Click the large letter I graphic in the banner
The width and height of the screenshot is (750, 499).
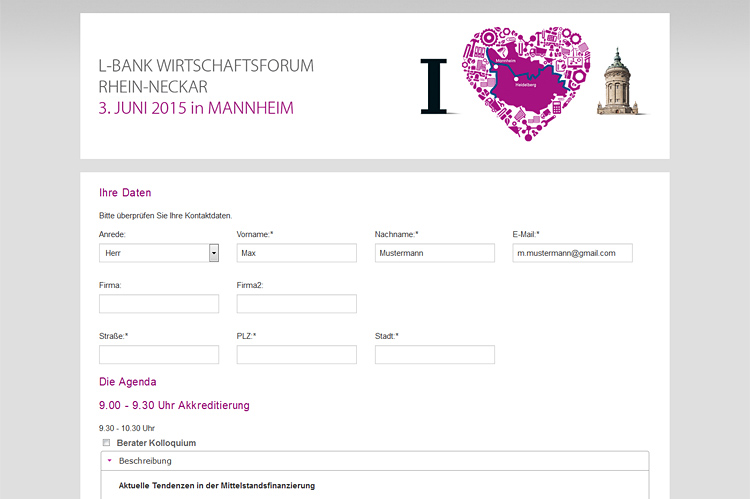tap(434, 87)
